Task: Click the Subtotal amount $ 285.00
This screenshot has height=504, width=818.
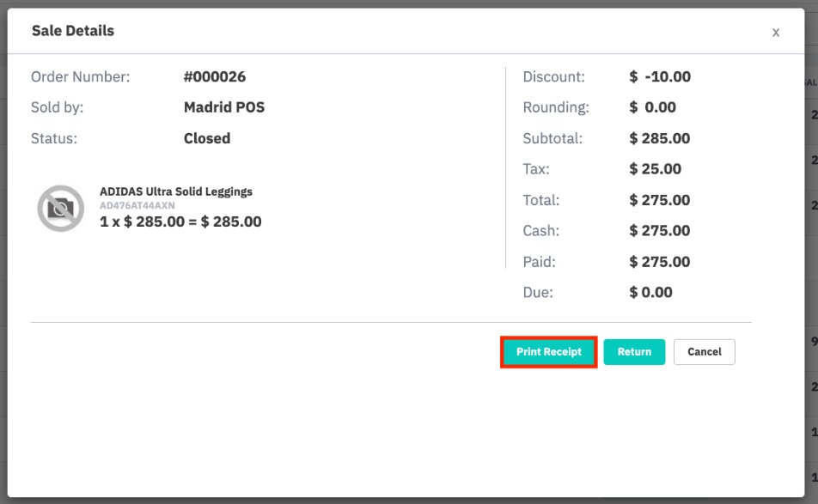Action: pyautogui.click(x=659, y=138)
